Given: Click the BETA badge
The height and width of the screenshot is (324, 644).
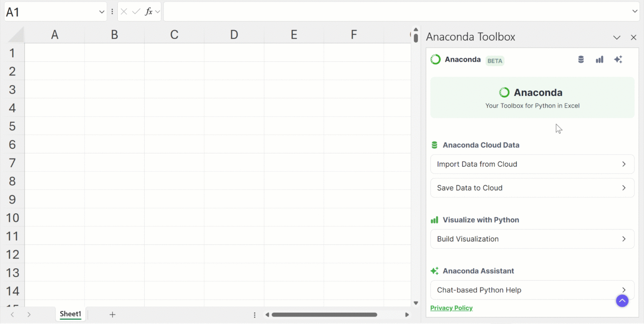Looking at the screenshot, I should [495, 61].
